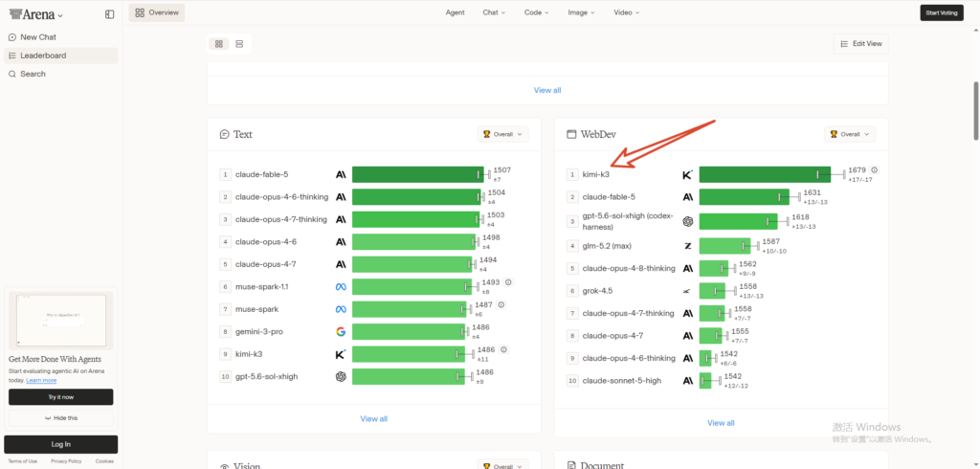Click the top View all link

point(547,90)
